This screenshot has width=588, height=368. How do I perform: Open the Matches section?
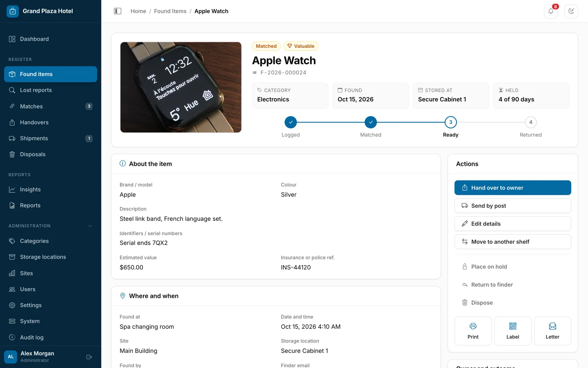(51, 106)
